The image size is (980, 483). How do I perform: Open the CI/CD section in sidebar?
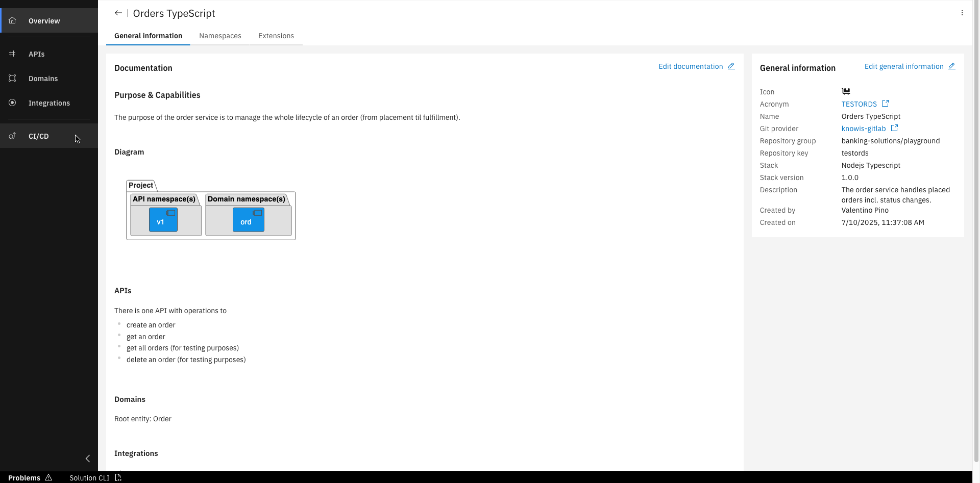tap(38, 136)
